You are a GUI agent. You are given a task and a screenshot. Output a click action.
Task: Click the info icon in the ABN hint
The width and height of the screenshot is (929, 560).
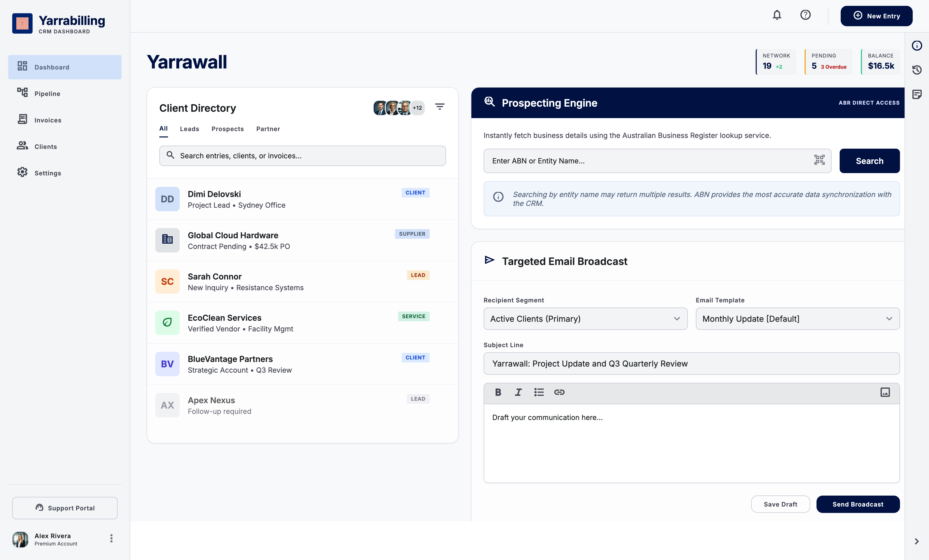[498, 197]
